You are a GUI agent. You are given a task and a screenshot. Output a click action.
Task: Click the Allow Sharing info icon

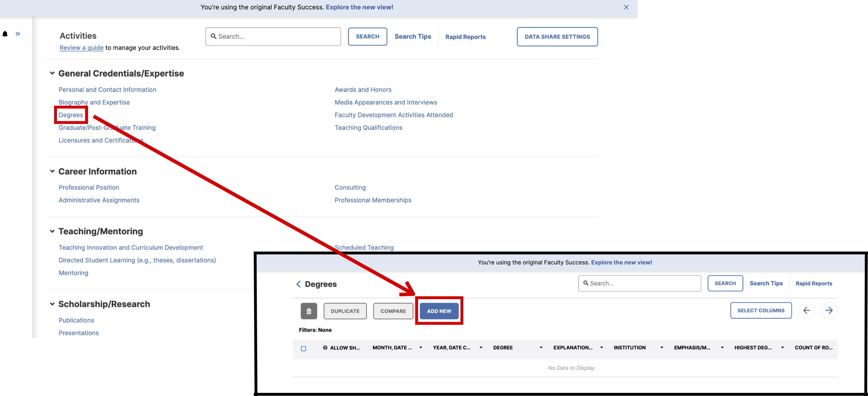tap(325, 348)
